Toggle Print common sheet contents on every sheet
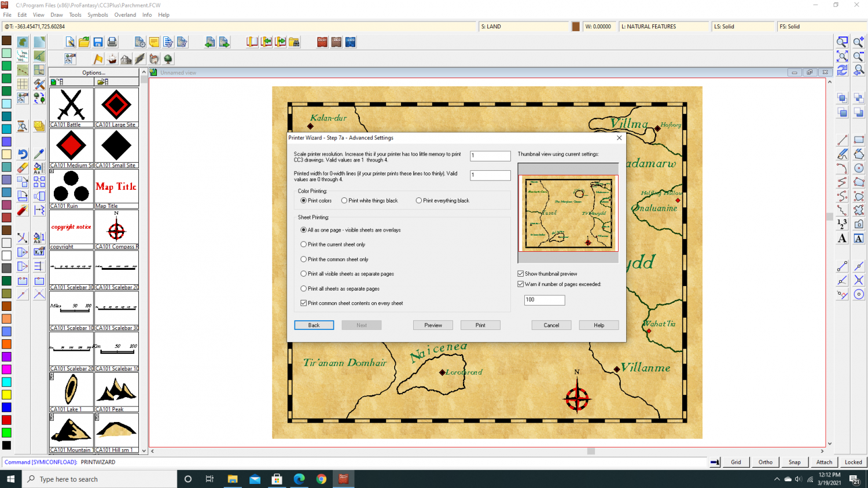Screen dimensions: 868x488 pyautogui.click(x=352, y=303)
